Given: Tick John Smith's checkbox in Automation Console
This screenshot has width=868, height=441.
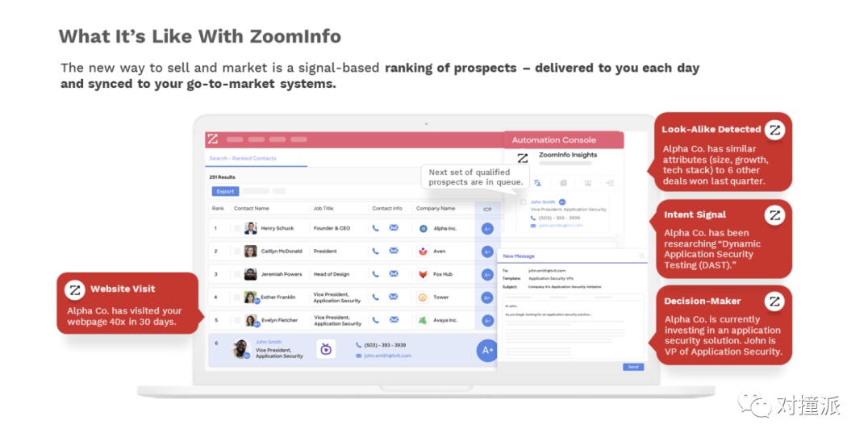Looking at the screenshot, I should (523, 202).
